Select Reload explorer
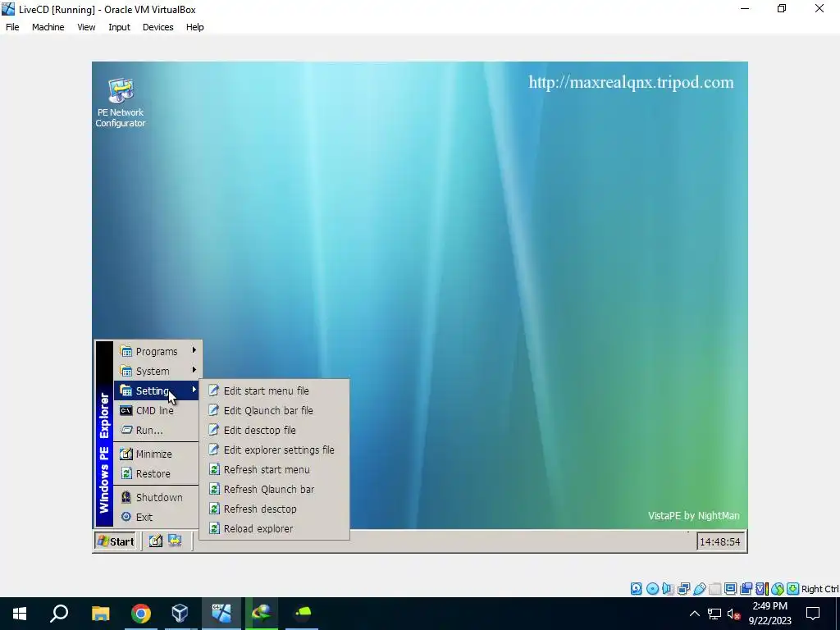Image resolution: width=840 pixels, height=630 pixels. 274,529
